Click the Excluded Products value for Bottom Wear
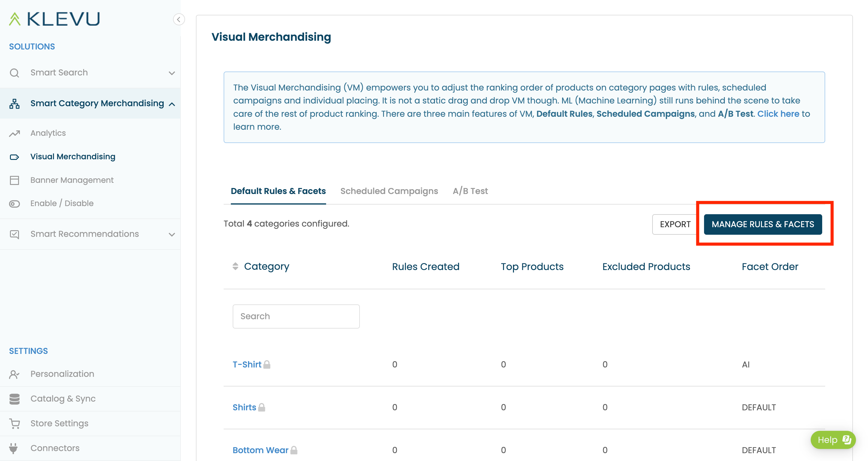The width and height of the screenshot is (868, 461). click(x=605, y=450)
